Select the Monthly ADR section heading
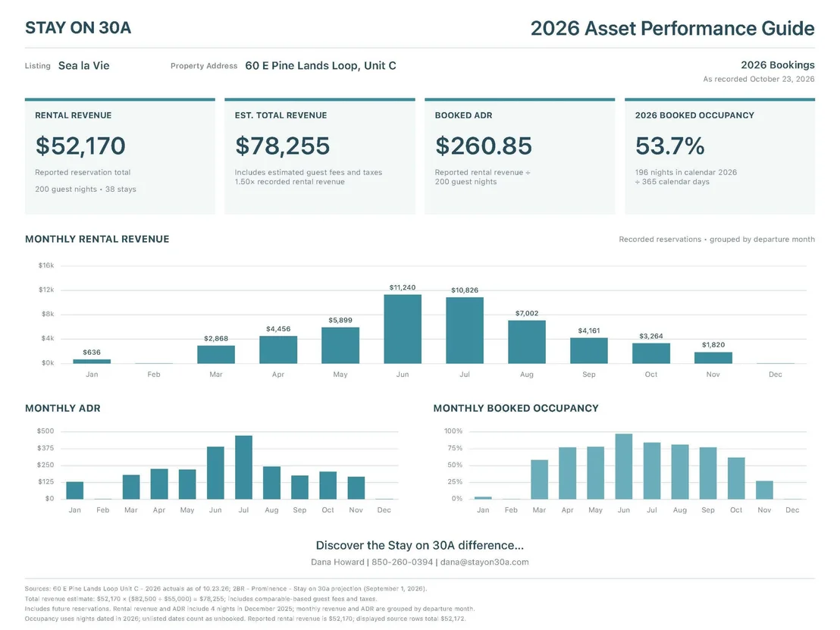Image resolution: width=840 pixels, height=630 pixels. click(63, 408)
